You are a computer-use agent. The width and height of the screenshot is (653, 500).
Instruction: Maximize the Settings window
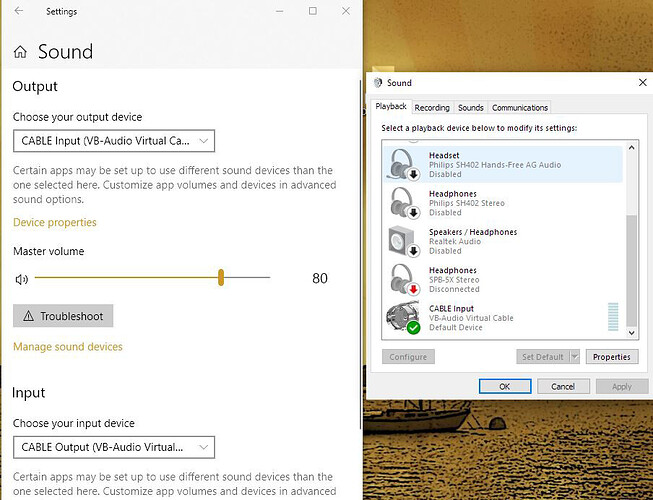click(313, 11)
